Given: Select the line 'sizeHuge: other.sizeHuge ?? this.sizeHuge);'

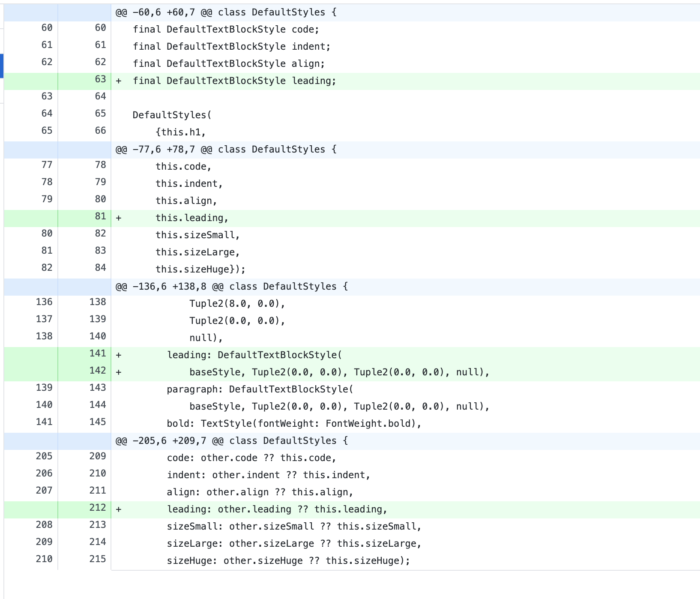Looking at the screenshot, I should [288, 560].
